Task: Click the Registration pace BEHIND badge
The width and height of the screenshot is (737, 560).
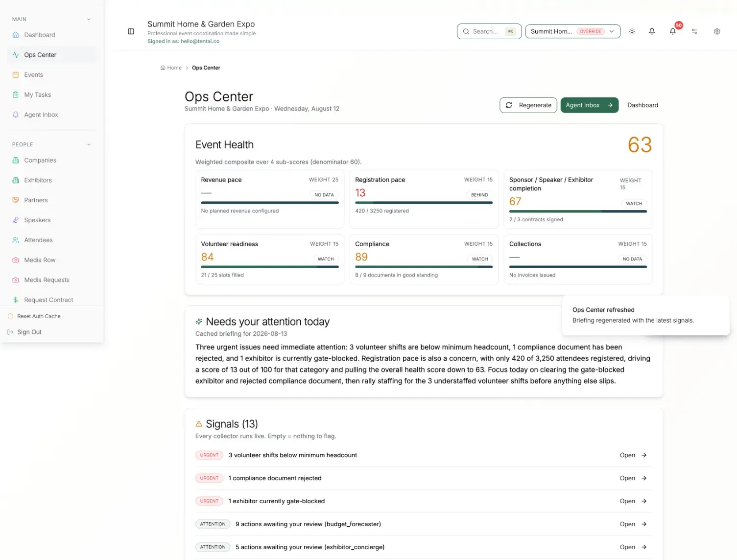Action: click(479, 195)
